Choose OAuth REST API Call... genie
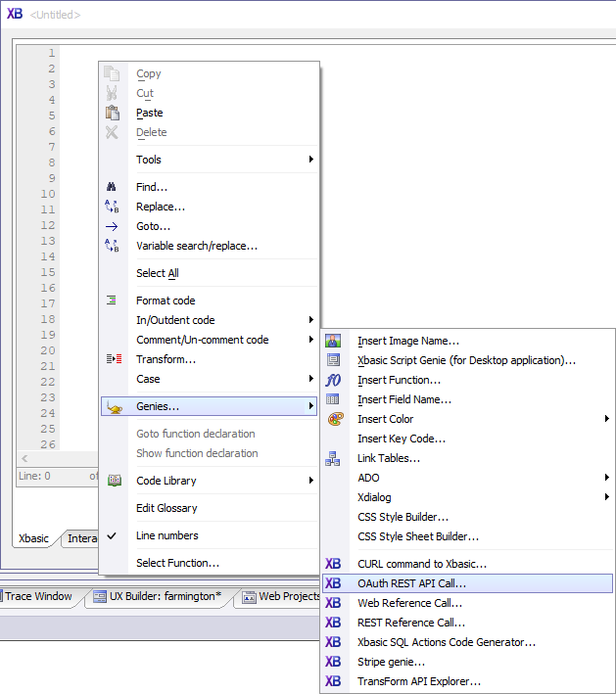This screenshot has width=616, height=694. click(x=468, y=583)
